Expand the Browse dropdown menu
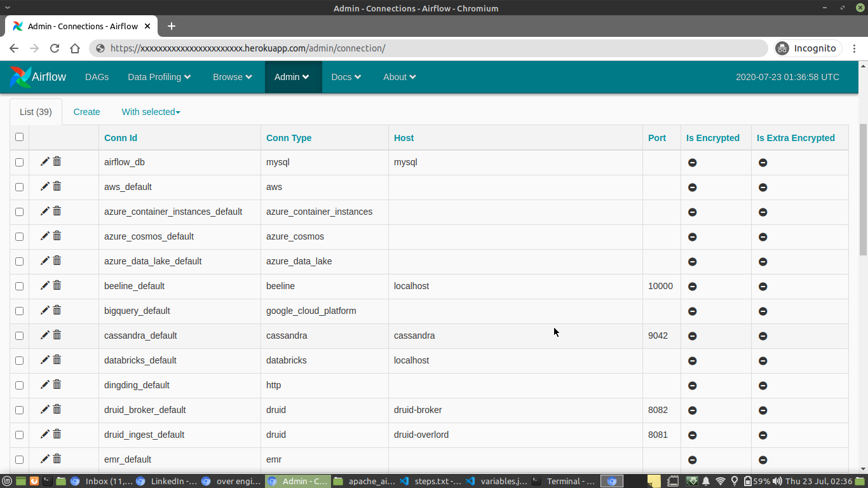 233,77
